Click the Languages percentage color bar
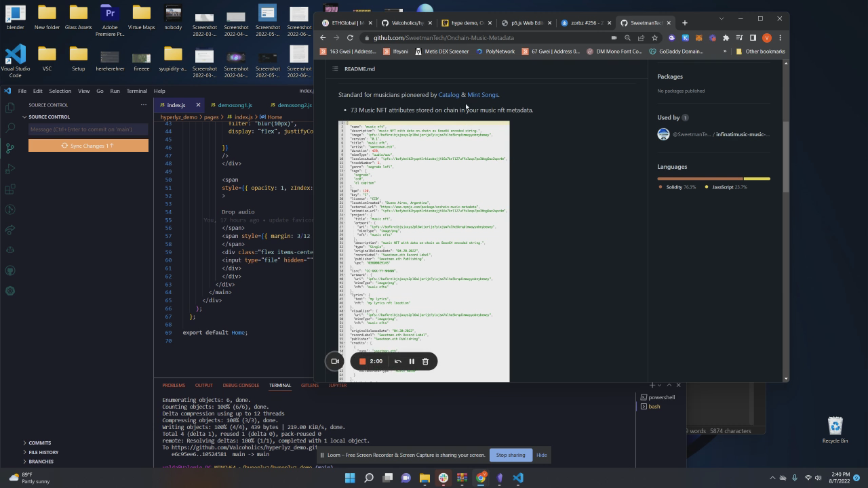The width and height of the screenshot is (868, 488). click(x=713, y=179)
